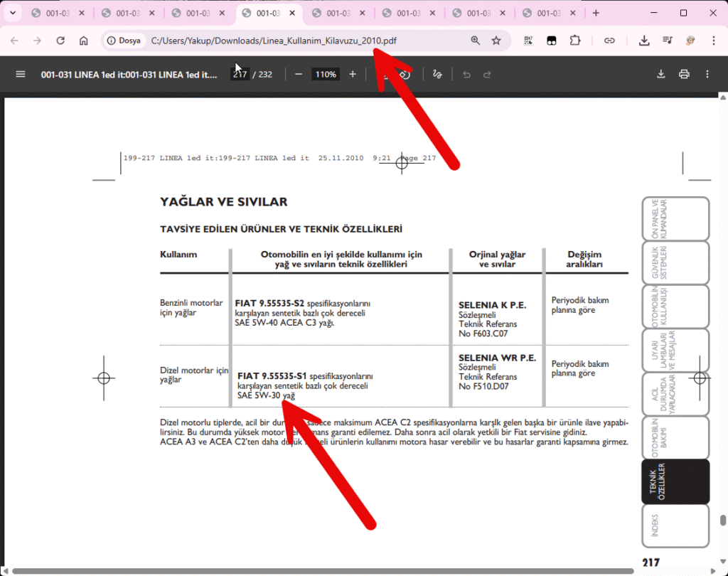Open the browser extensions puzzle icon
728x576 pixels.
575,41
